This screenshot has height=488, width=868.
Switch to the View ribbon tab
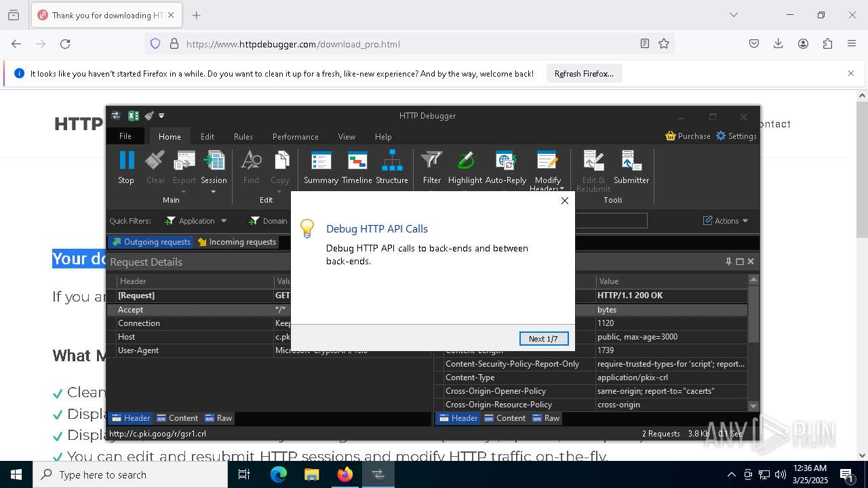pos(347,136)
